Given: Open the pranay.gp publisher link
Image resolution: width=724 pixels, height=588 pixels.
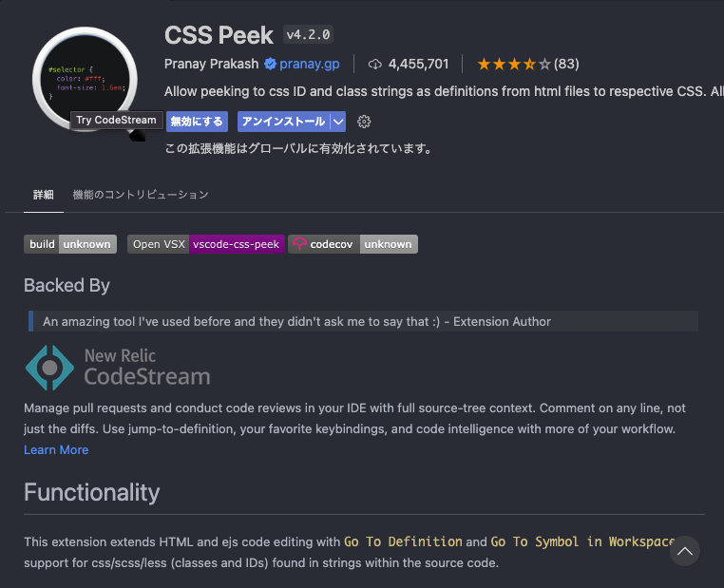Looking at the screenshot, I should tap(310, 64).
